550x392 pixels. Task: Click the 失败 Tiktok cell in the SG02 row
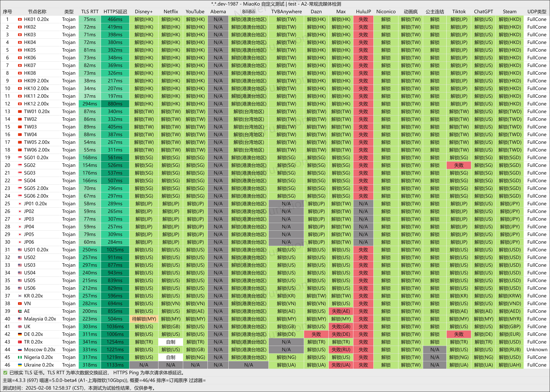(x=459, y=165)
